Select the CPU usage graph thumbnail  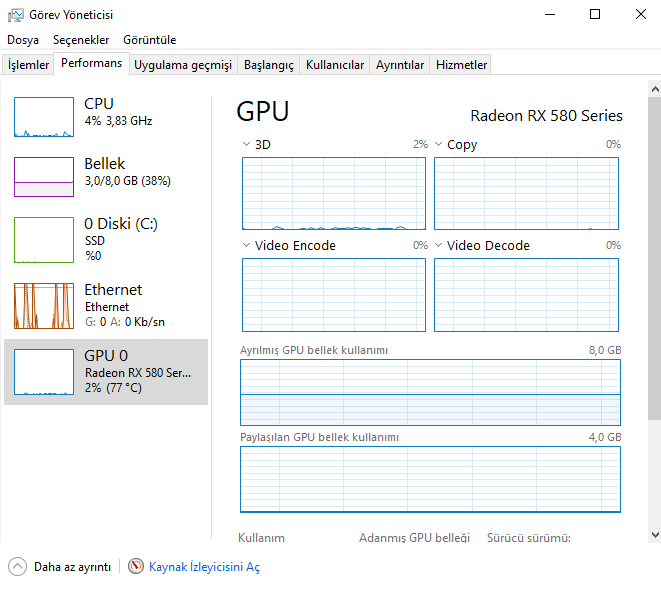pyautogui.click(x=43, y=117)
